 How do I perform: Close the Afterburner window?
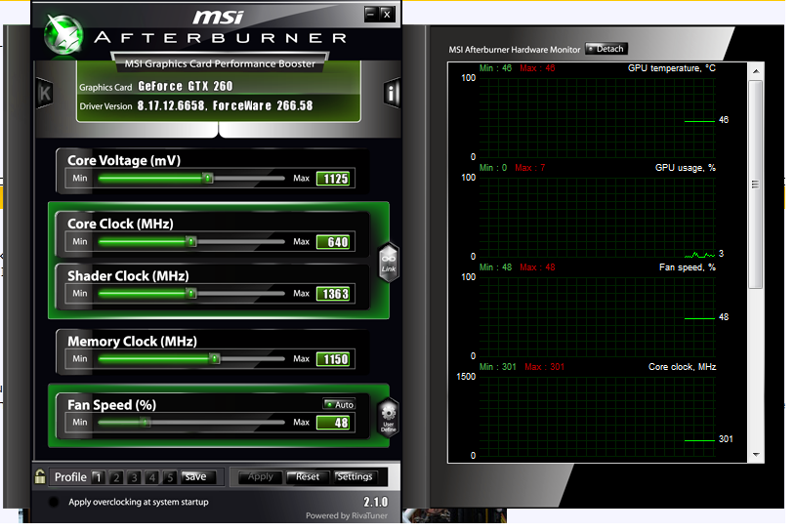[387, 15]
